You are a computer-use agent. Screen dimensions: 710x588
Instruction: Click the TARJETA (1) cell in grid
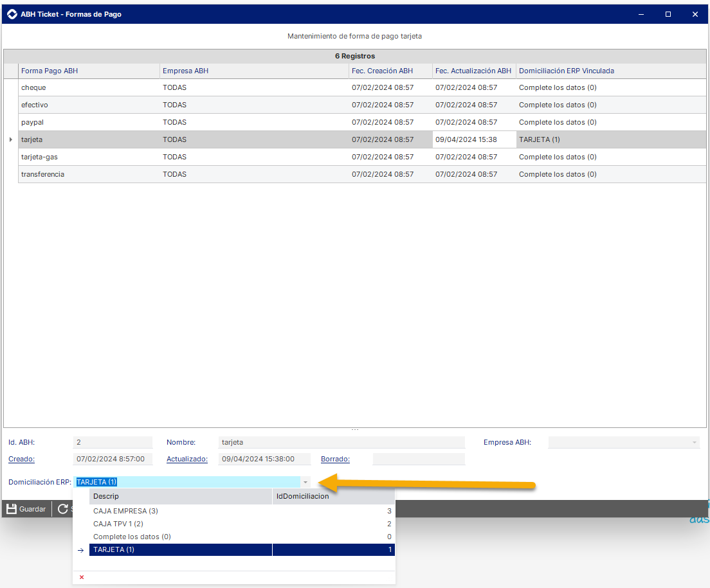click(611, 139)
